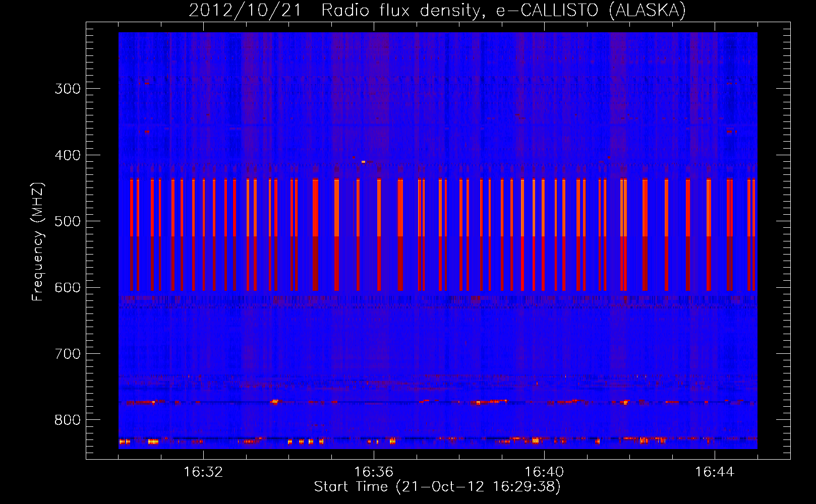Click the 'Frequency (MHZ)' axis label
The width and height of the screenshot is (816, 504).
[x=38, y=242]
